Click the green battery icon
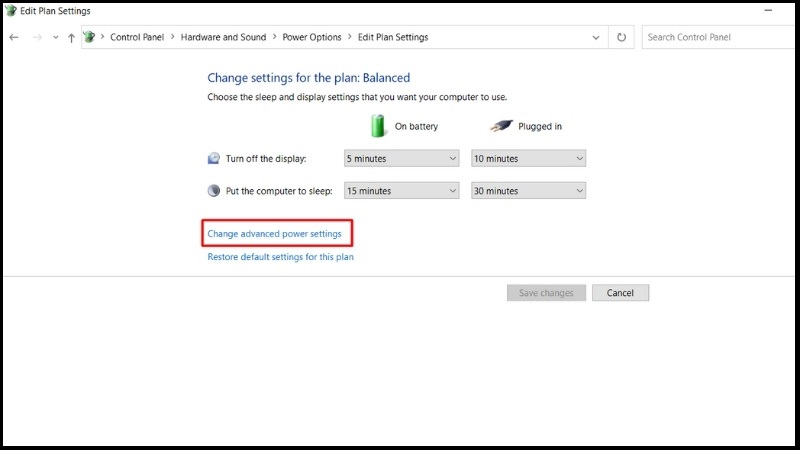 point(378,126)
